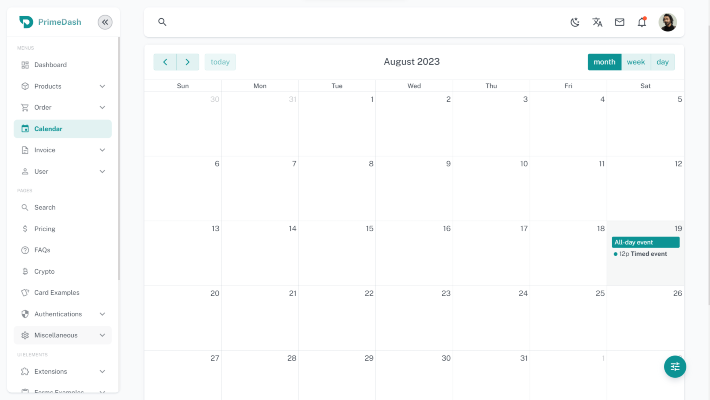Click the Wed column header
710x400 pixels.
(x=414, y=86)
